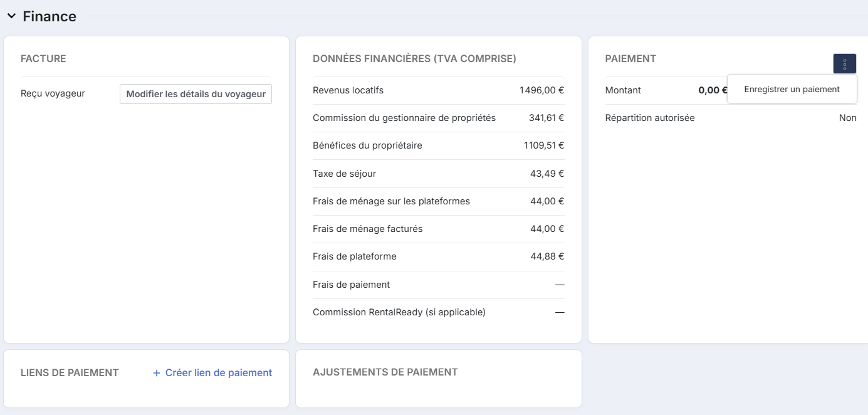Viewport: 868px width, 415px height.
Task: Collapse the Finance section chevron
Action: 11,16
